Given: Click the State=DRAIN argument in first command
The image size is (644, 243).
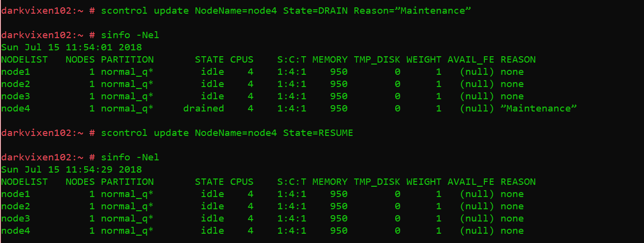Looking at the screenshot, I should tap(315, 11).
